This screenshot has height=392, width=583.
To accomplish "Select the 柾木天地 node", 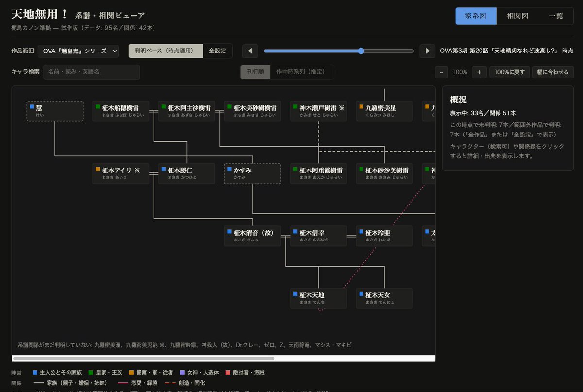I will tap(319, 298).
